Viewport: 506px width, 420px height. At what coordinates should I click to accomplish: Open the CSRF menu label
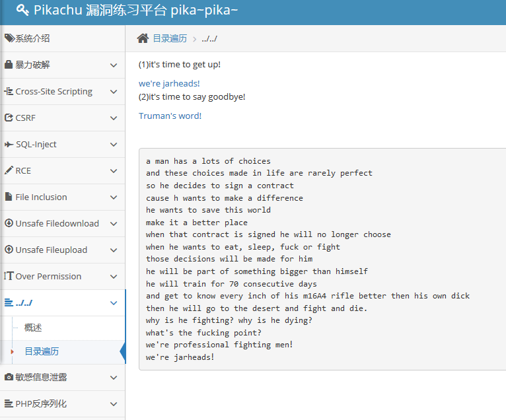[x=26, y=118]
